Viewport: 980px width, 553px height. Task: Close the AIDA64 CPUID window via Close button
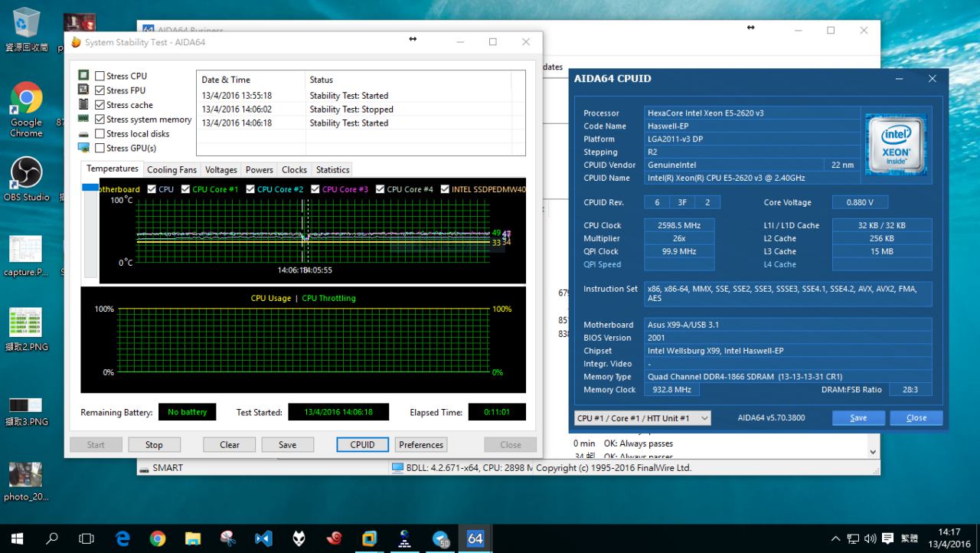pyautogui.click(x=916, y=417)
